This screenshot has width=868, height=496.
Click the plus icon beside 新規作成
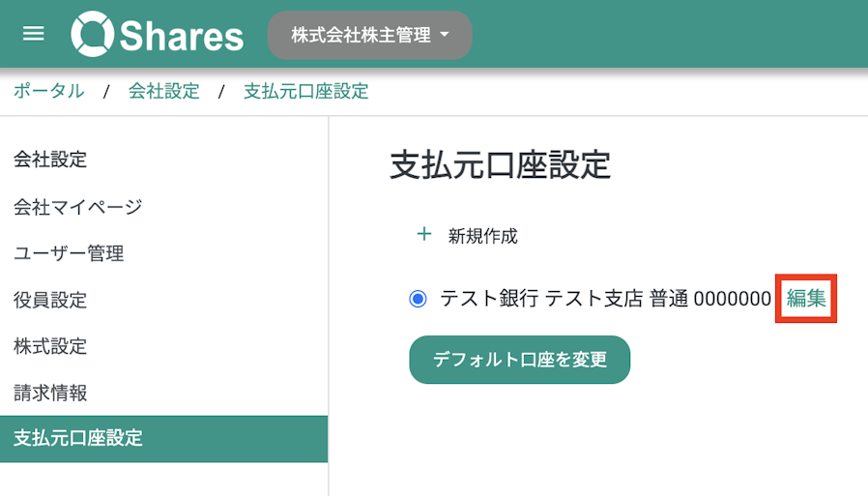[424, 234]
